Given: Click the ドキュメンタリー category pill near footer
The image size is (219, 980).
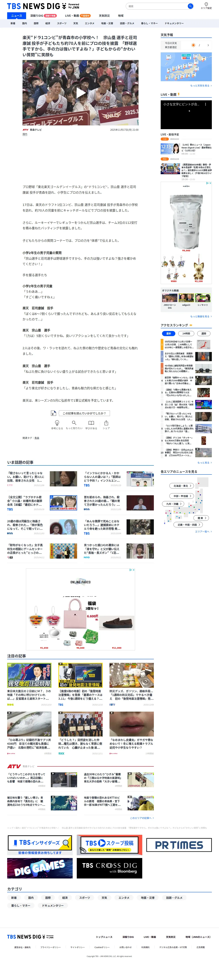Looking at the screenshot, I should tap(53, 905).
